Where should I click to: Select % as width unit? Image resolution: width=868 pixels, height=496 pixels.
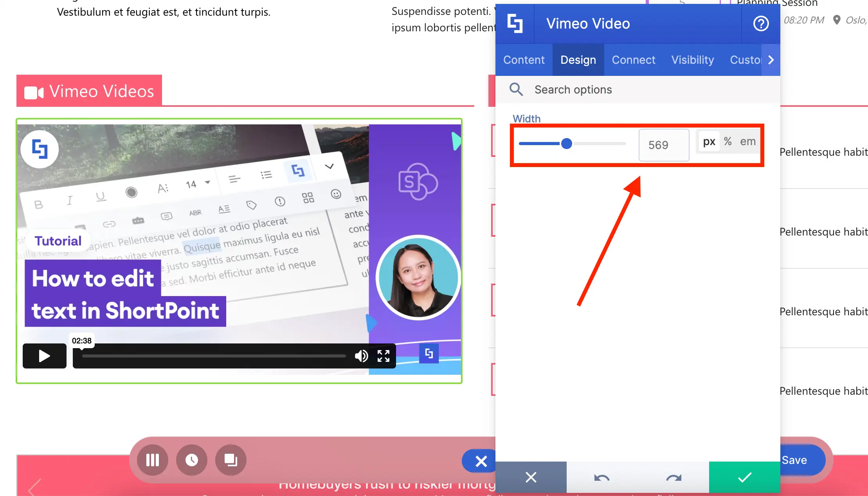point(728,141)
